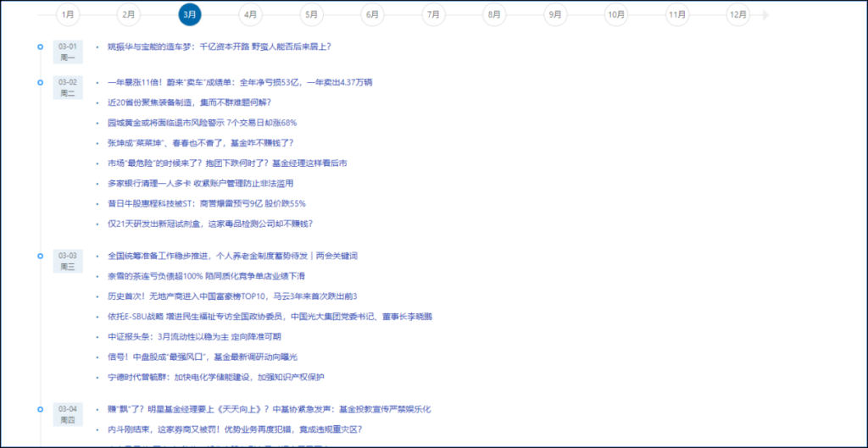Click the timeline dot beside 03-01
868x448 pixels.
(x=40, y=47)
